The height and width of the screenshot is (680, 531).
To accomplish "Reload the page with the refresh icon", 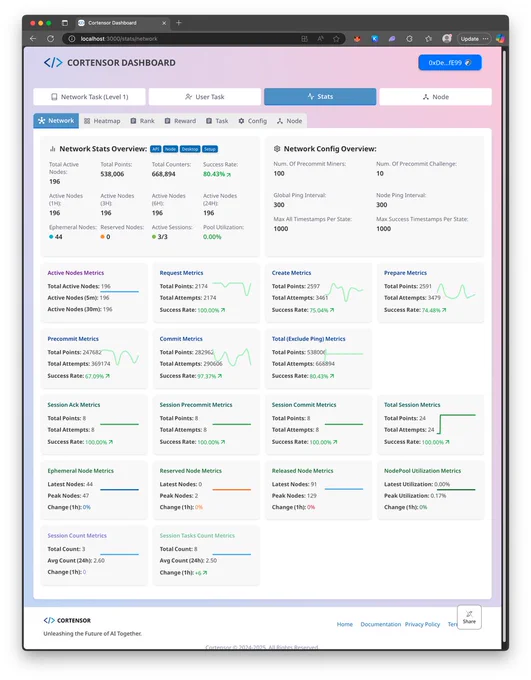I will tap(50, 39).
